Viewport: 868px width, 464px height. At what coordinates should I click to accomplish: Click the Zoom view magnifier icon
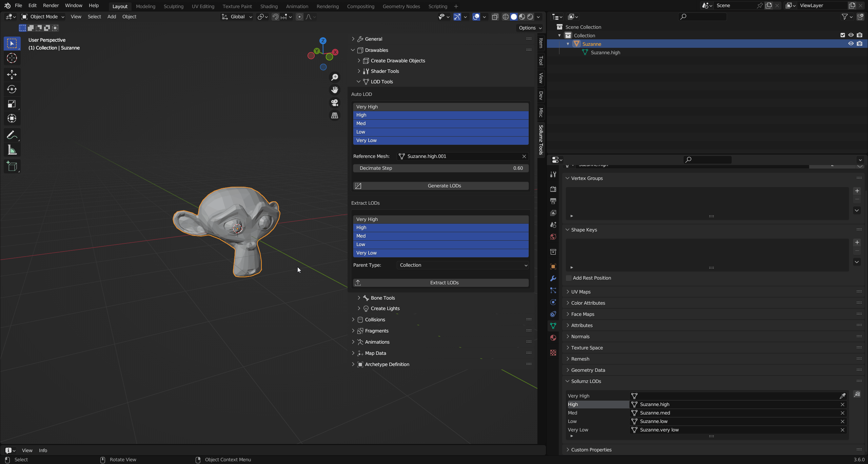335,77
